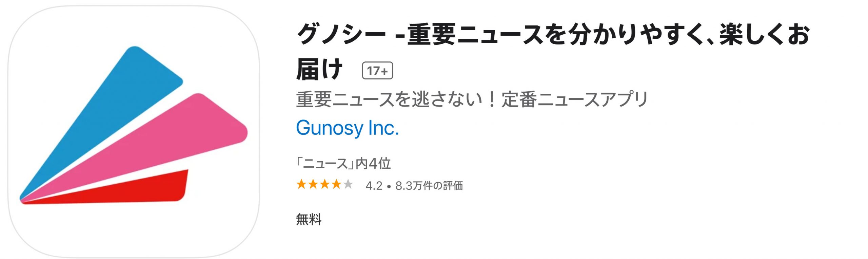This screenshot has width=868, height=259.
Task: Click the first orange rating star
Action: (301, 185)
